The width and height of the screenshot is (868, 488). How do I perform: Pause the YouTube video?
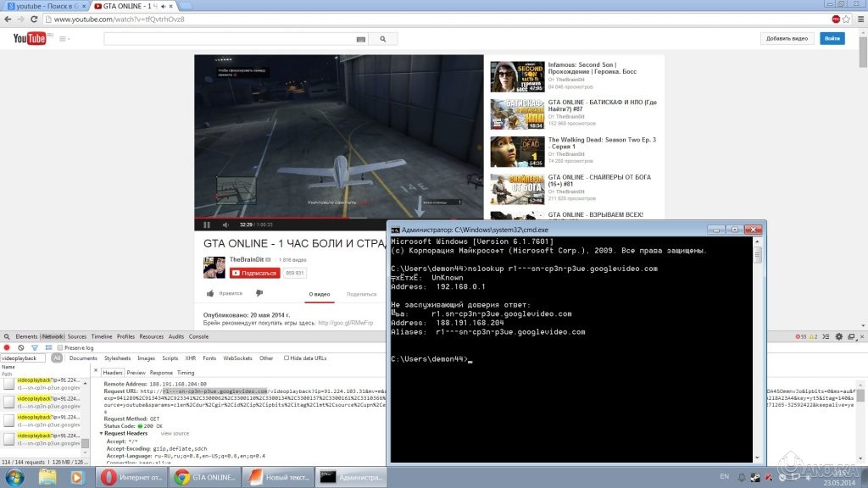(x=207, y=225)
